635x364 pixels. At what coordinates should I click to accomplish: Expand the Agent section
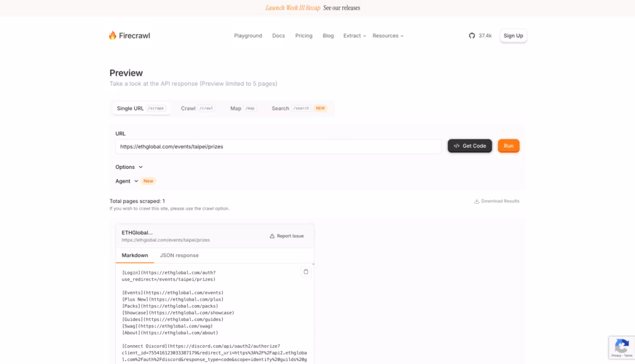pyautogui.click(x=127, y=181)
